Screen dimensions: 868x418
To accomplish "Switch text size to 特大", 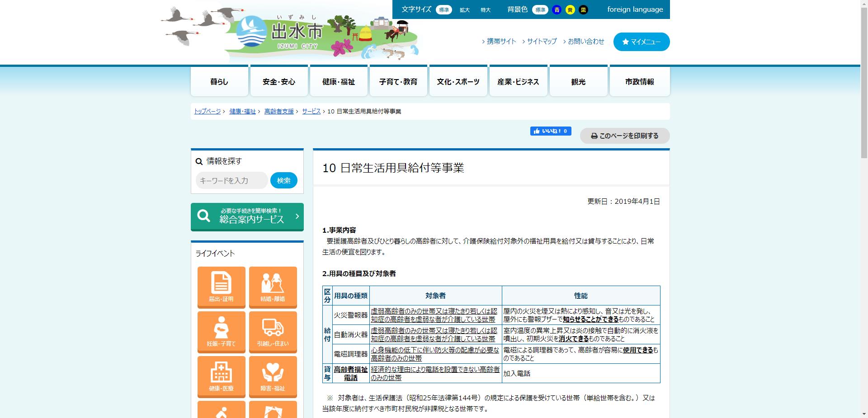I will [x=485, y=9].
